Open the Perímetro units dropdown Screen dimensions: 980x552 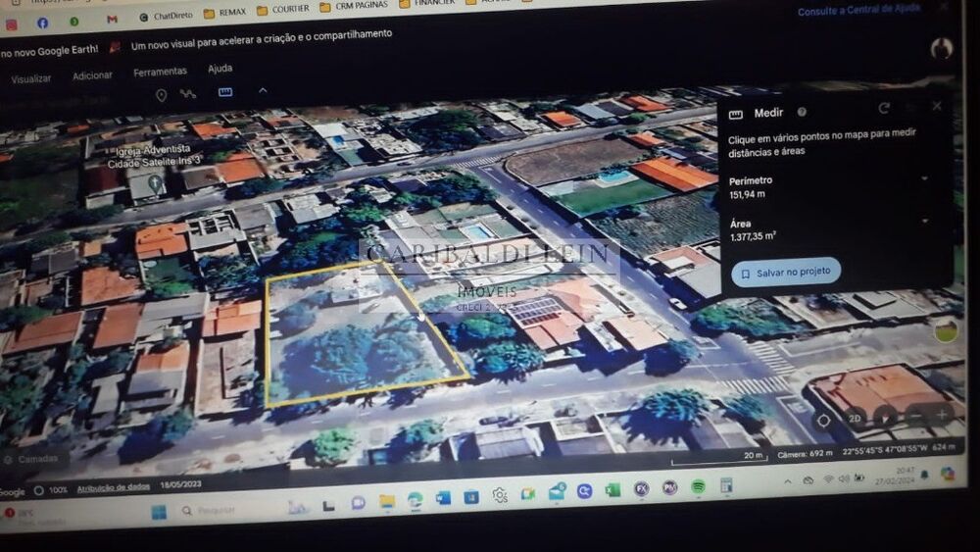coord(924,178)
